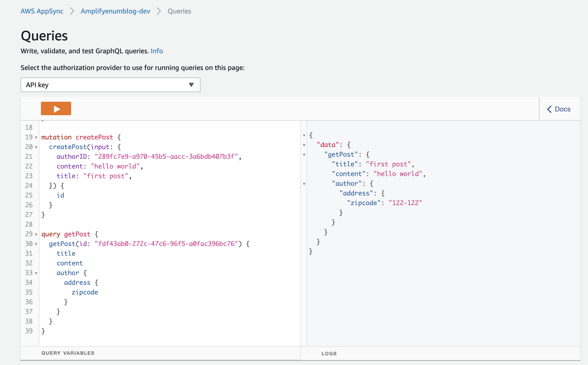Click the id field on line 25
This screenshot has width=588, height=365.
click(x=60, y=195)
